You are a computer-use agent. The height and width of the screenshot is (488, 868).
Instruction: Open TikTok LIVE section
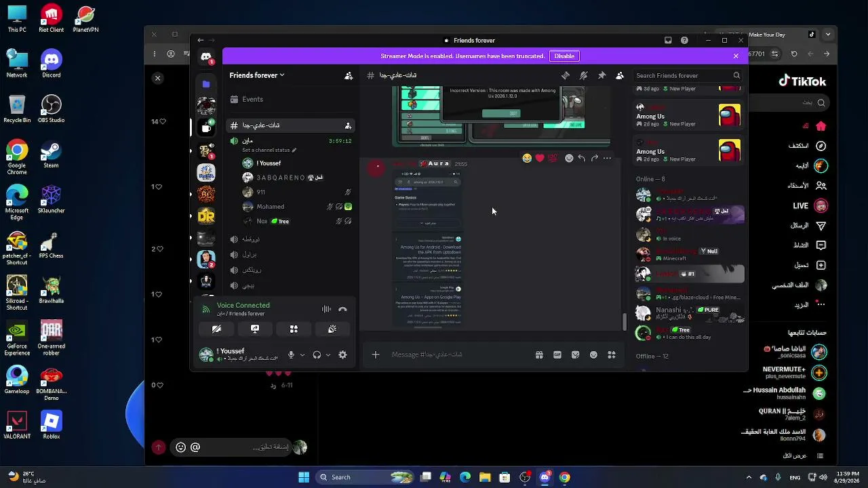pos(810,206)
